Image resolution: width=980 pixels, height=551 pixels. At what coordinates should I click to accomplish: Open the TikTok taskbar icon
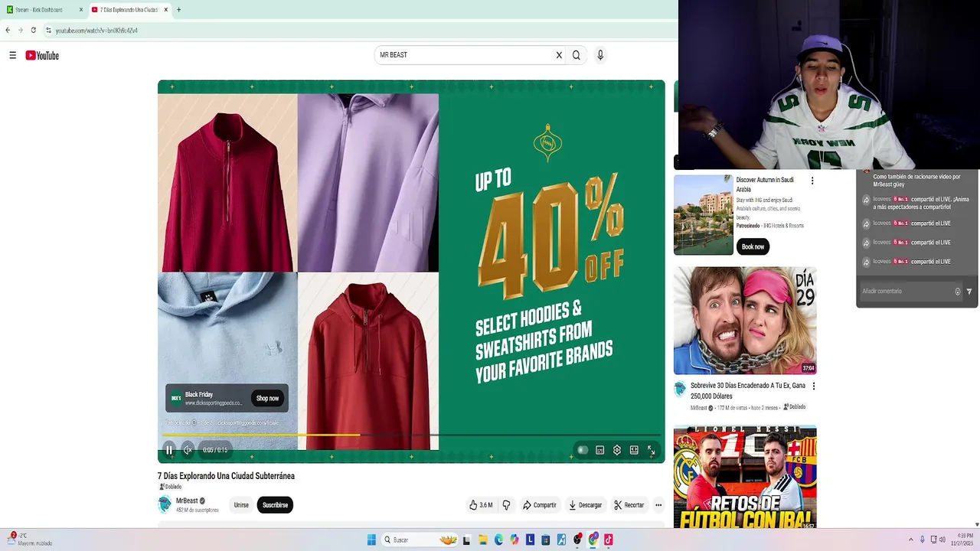click(x=609, y=540)
